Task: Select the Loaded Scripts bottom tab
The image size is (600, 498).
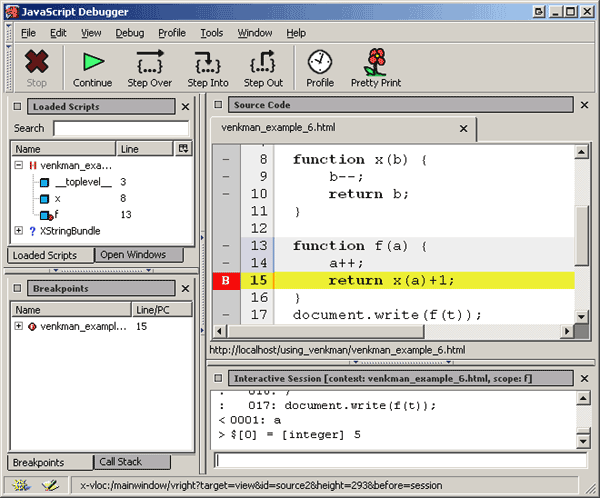Action: pyautogui.click(x=50, y=255)
